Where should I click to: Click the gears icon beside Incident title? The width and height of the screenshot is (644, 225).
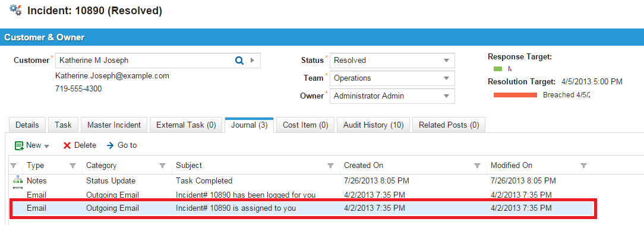(15, 10)
